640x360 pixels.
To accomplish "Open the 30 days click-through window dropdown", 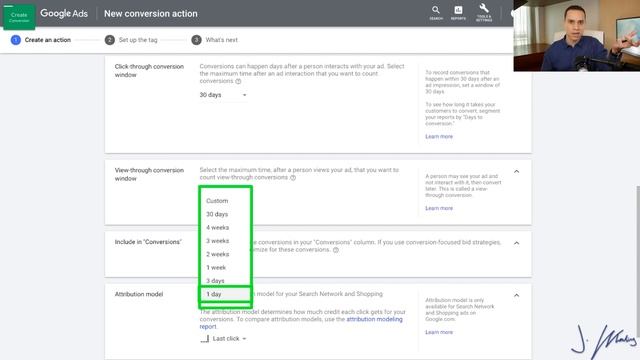I will click(223, 95).
